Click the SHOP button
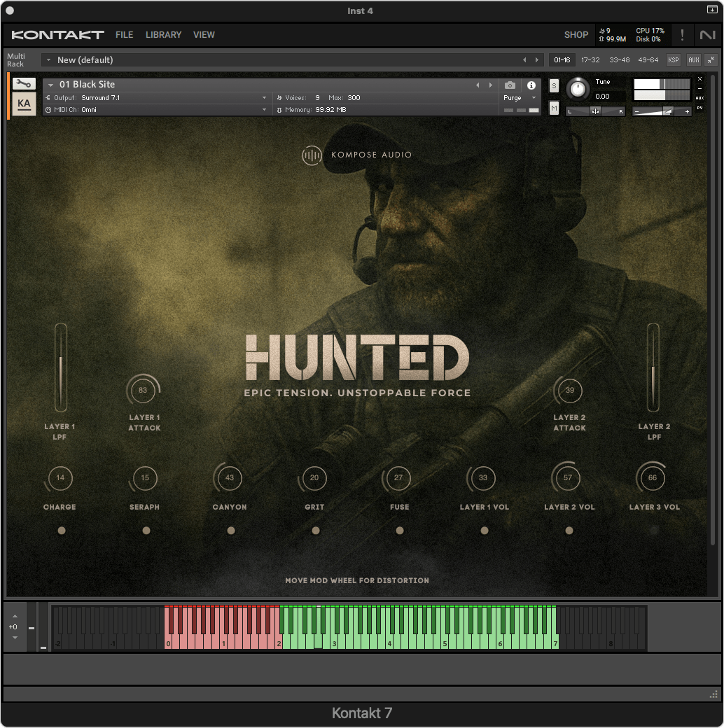Viewport: 724px width, 728px height. (576, 35)
